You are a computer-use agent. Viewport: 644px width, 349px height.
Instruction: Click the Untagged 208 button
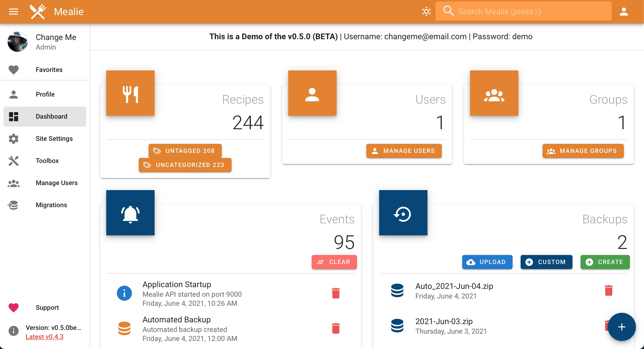coord(185,151)
